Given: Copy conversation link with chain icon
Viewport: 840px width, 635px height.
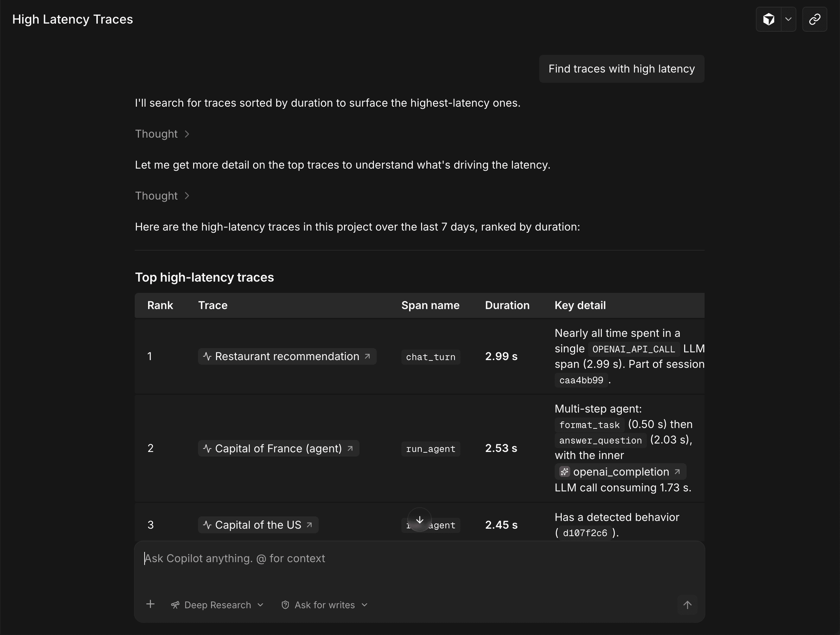Looking at the screenshot, I should [x=815, y=19].
